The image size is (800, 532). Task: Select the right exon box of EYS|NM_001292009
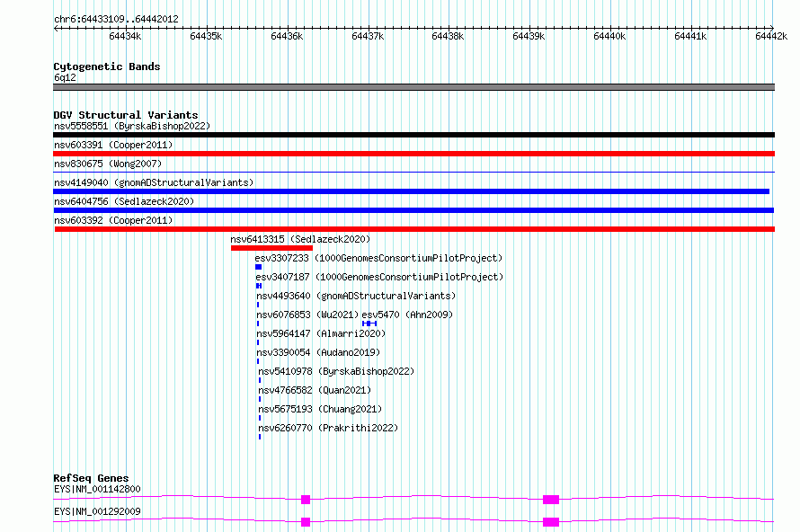click(551, 522)
